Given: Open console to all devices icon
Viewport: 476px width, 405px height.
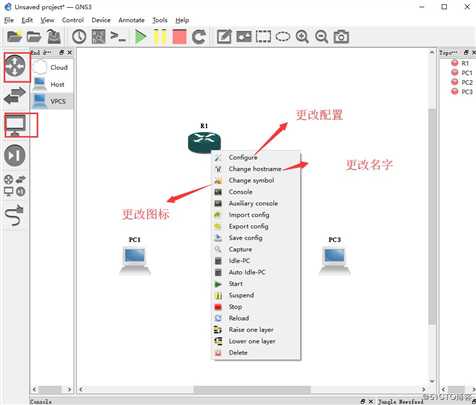Looking at the screenshot, I should click(118, 36).
